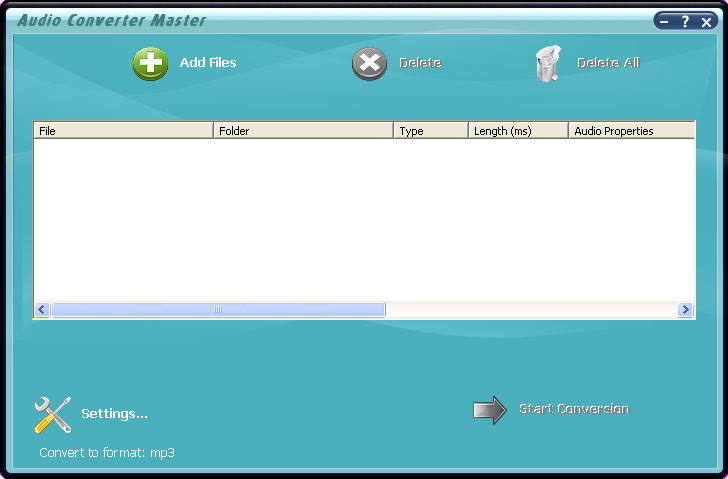Click the gray arrow Start Conversion icon
728x479 pixels.
click(x=489, y=410)
